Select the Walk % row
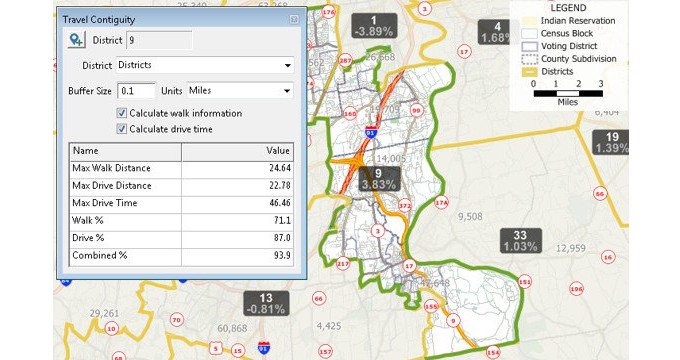This screenshot has width=680, height=360. tap(181, 221)
